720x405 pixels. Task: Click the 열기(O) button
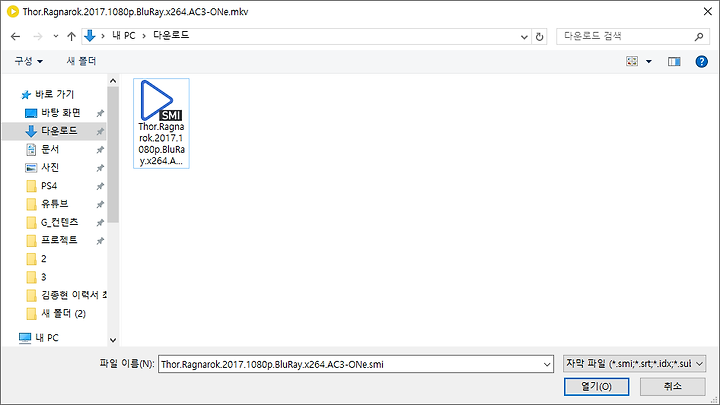point(596,387)
